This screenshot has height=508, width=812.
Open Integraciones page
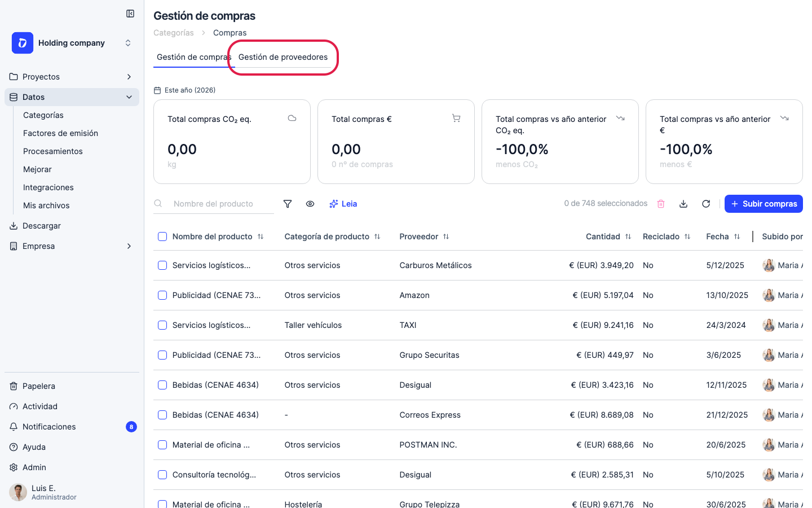[x=48, y=187]
